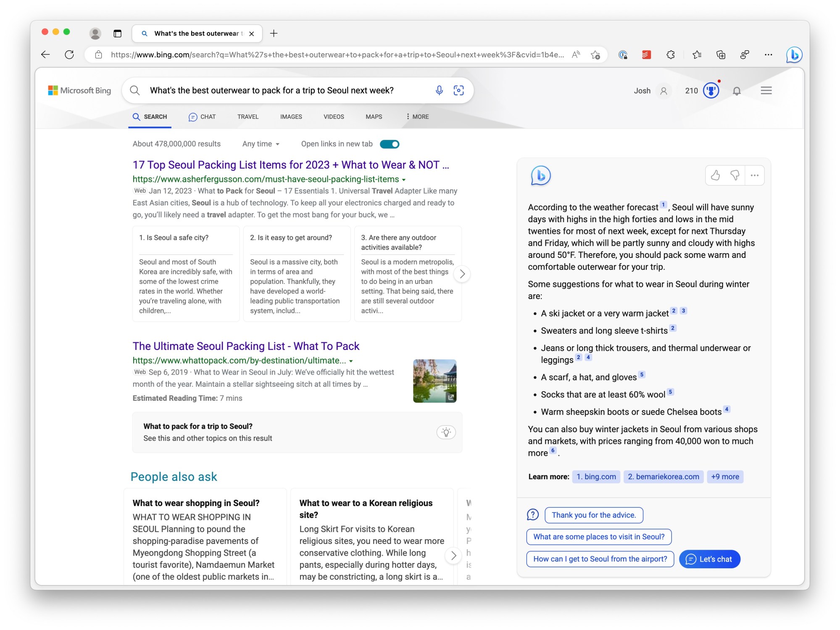Click the Let's chat button
Screen dimensions: 840x630
[x=709, y=559]
